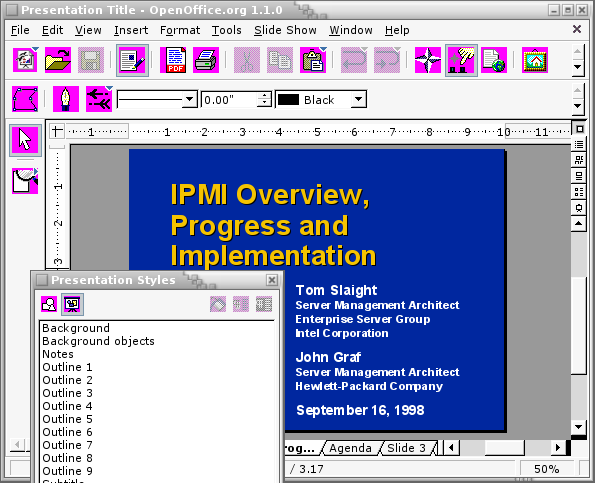Image resolution: width=595 pixels, height=483 pixels.
Task: Open the Navigator compass icon
Action: coord(428,60)
